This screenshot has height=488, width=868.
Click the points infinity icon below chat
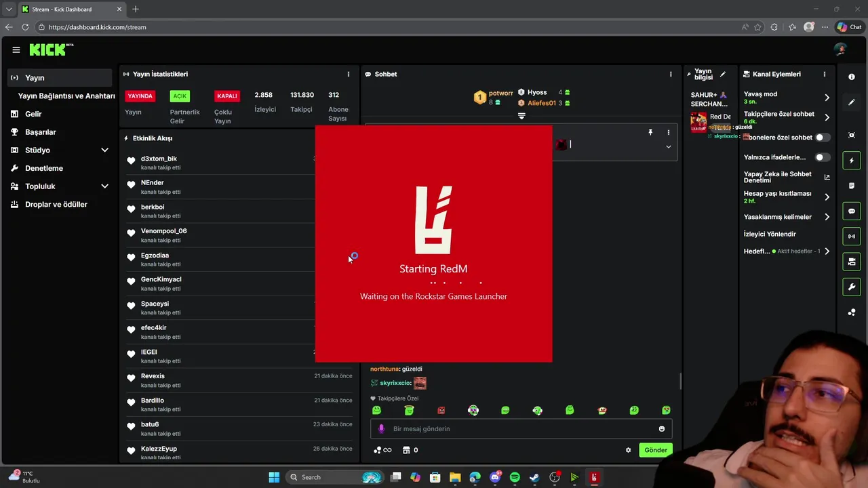click(x=383, y=450)
